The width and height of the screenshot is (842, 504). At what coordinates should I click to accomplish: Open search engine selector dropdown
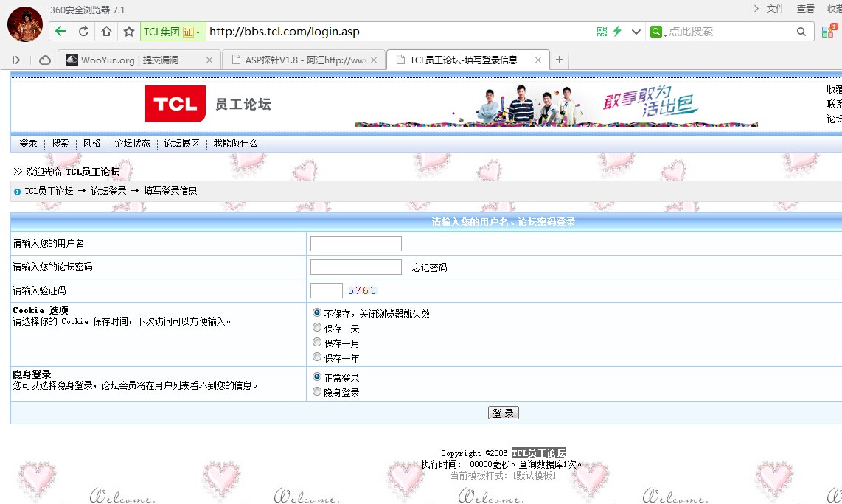658,32
